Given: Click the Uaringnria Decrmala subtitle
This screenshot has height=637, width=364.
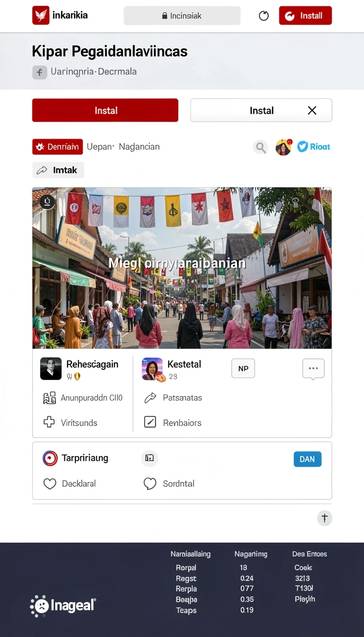Looking at the screenshot, I should (93, 72).
